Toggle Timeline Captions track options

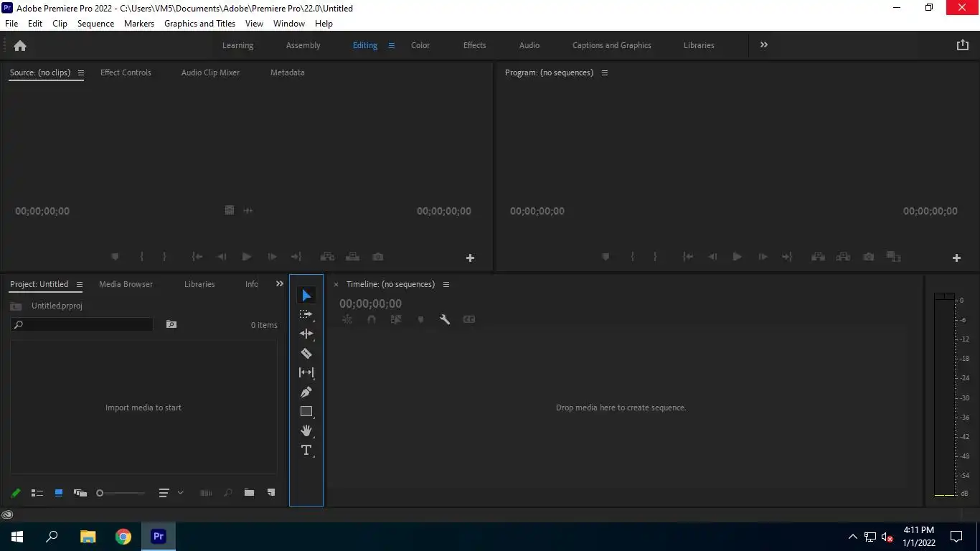[x=469, y=319]
